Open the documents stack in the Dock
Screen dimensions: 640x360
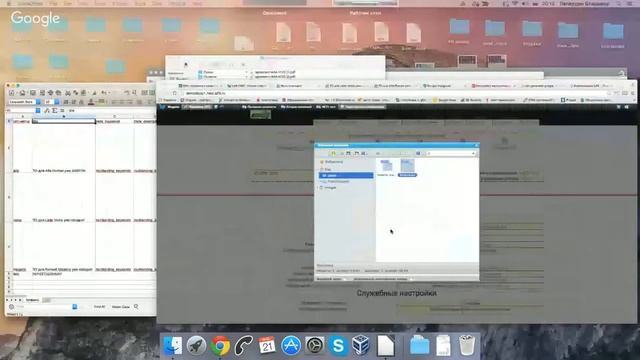[x=443, y=346]
